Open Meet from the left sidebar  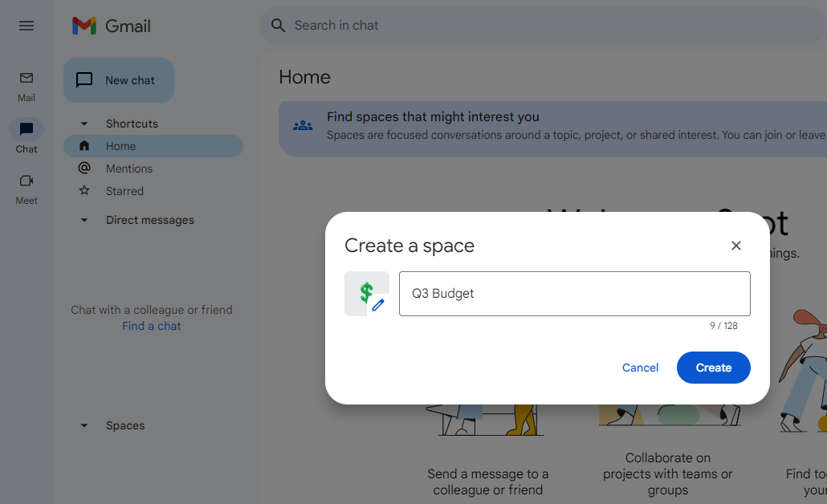coord(26,181)
